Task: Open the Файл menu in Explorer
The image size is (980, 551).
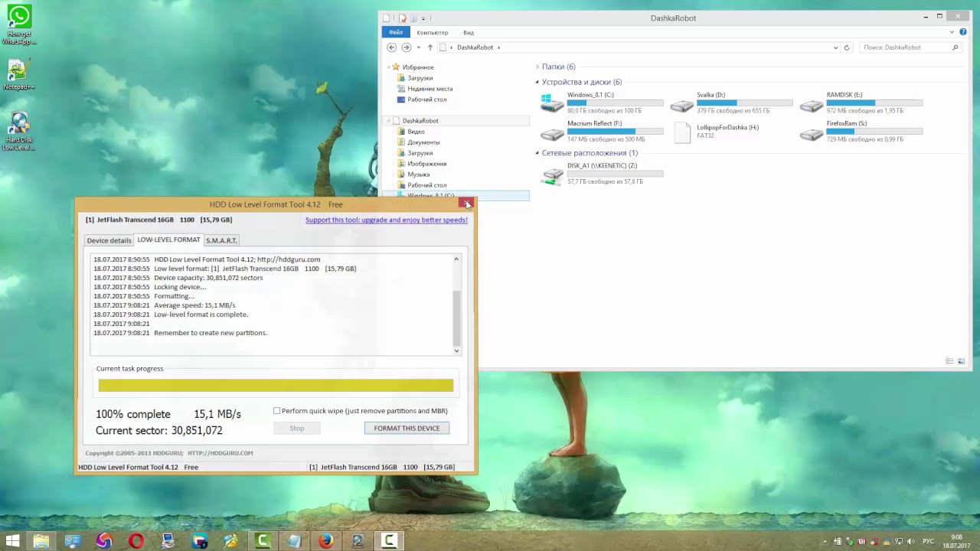Action: (396, 32)
